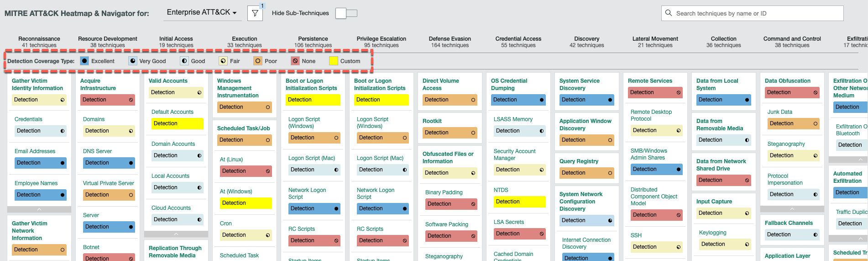Open Input Capture technique
The width and height of the screenshot is (868, 261).
(x=714, y=202)
